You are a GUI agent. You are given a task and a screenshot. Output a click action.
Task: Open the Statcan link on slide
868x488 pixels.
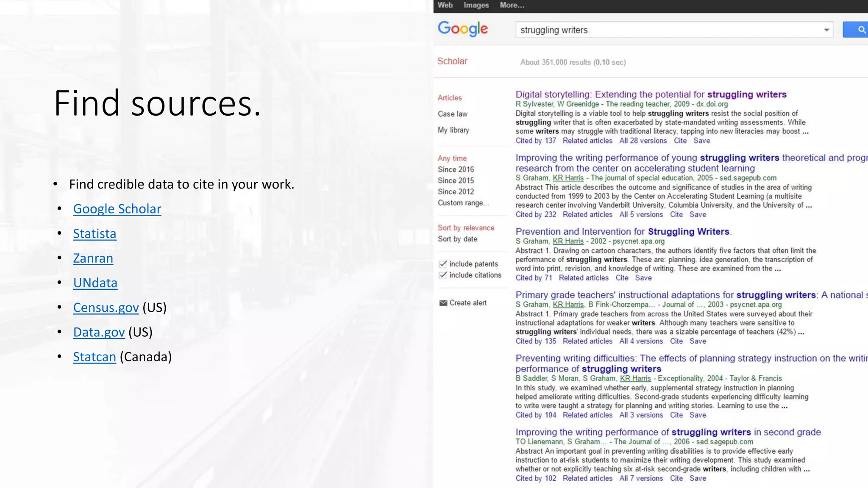[95, 357]
